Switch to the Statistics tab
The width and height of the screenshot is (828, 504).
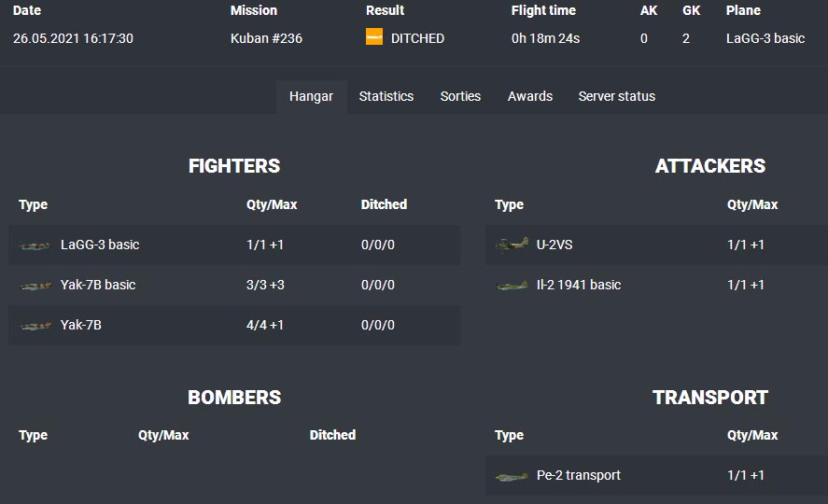click(x=386, y=96)
